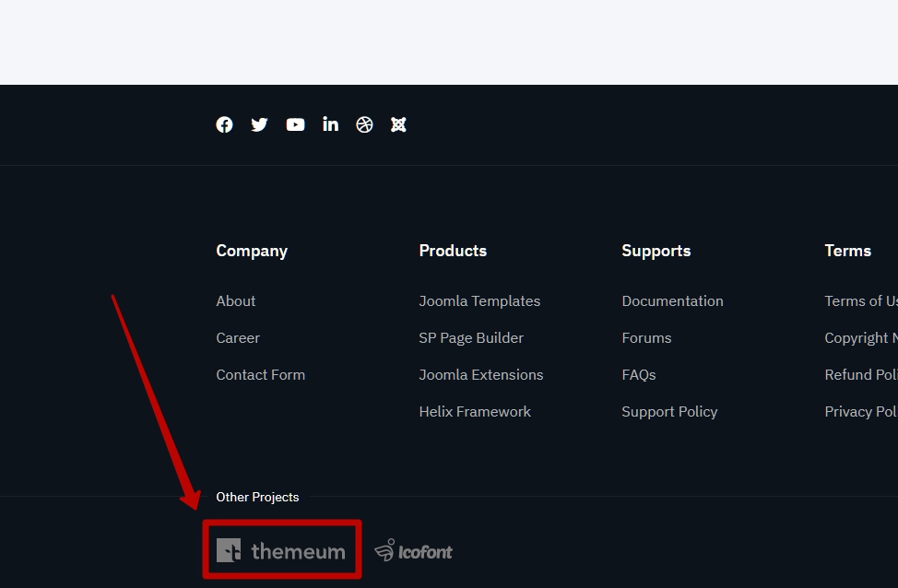Open the Career link

[238, 338]
